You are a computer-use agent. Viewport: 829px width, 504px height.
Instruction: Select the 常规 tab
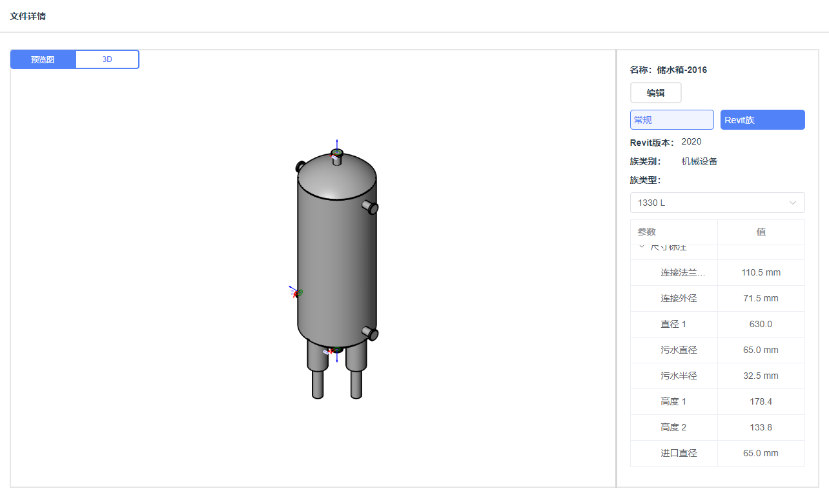671,120
